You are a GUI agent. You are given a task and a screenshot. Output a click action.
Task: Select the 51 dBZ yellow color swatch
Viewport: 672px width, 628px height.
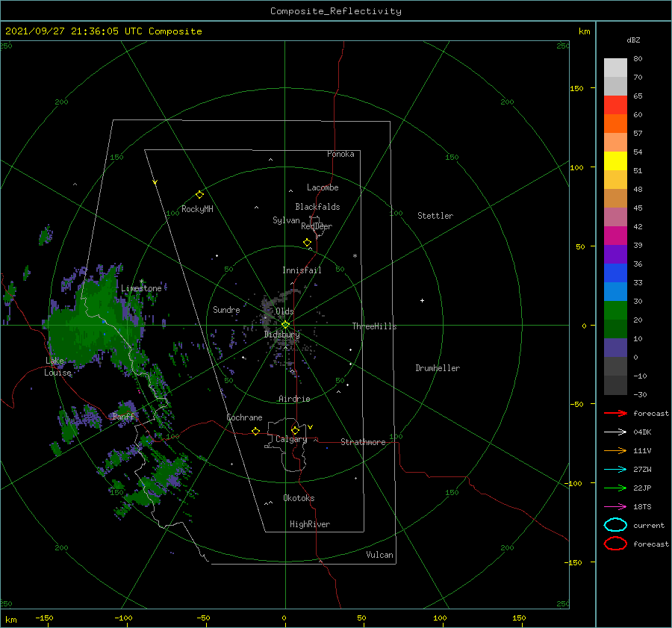(615, 161)
